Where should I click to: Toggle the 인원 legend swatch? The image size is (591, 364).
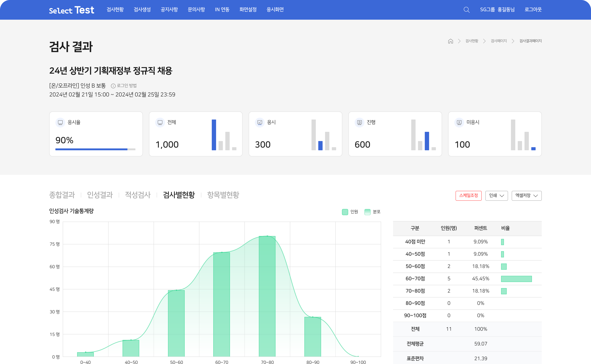coord(345,212)
